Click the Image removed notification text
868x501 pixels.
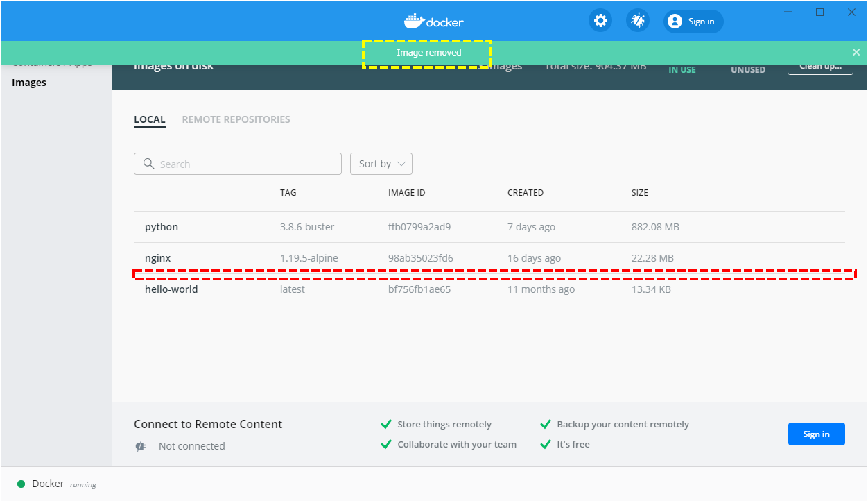point(428,53)
